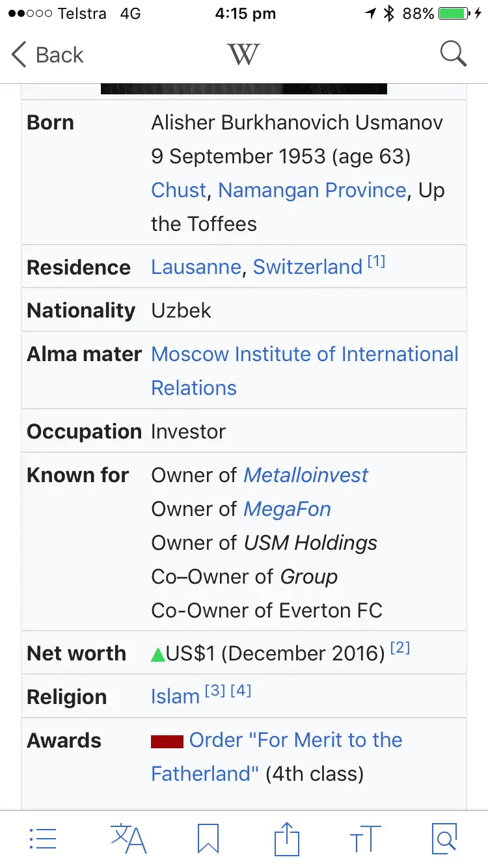Viewport: 488px width, 868px height.
Task: Follow the Switzerland link
Action: [307, 267]
